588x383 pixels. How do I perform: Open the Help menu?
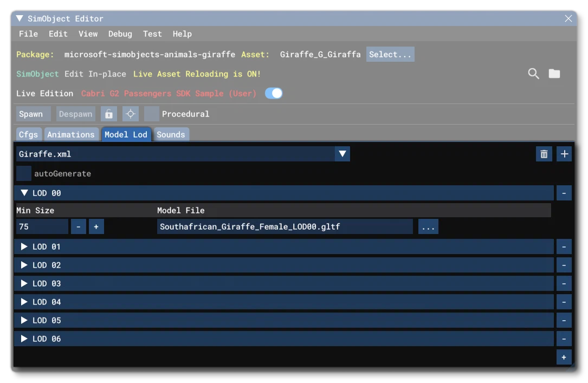coord(182,34)
